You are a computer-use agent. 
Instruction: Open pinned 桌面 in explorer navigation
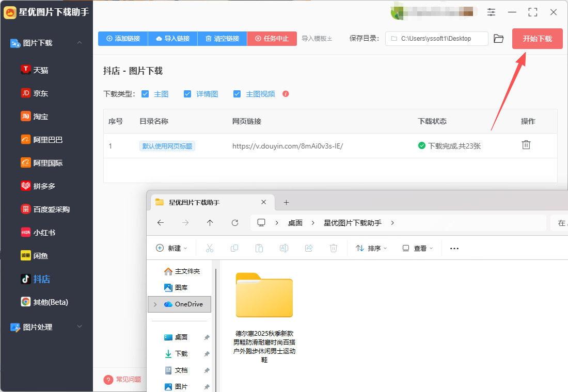coord(176,337)
